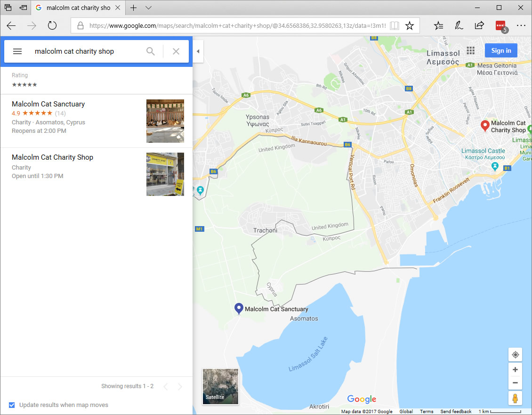Open browser settings and more menu

[521, 25]
